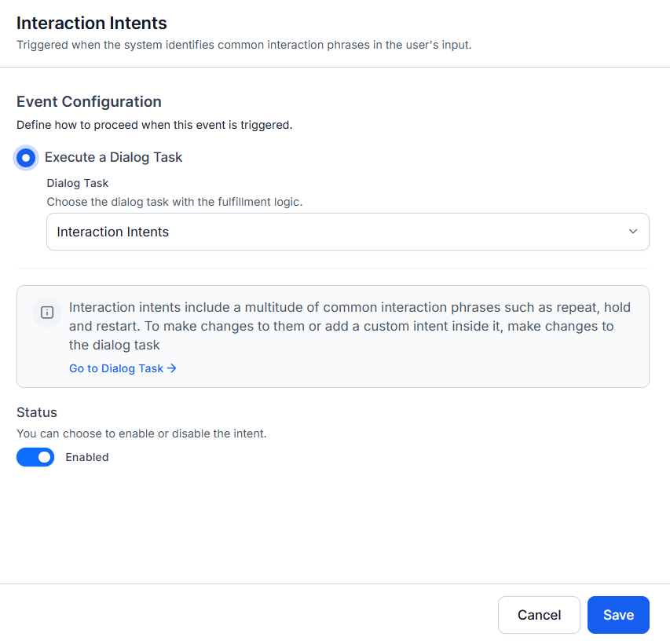The height and width of the screenshot is (644, 670).
Task: Click the Status section heading
Action: tap(37, 412)
